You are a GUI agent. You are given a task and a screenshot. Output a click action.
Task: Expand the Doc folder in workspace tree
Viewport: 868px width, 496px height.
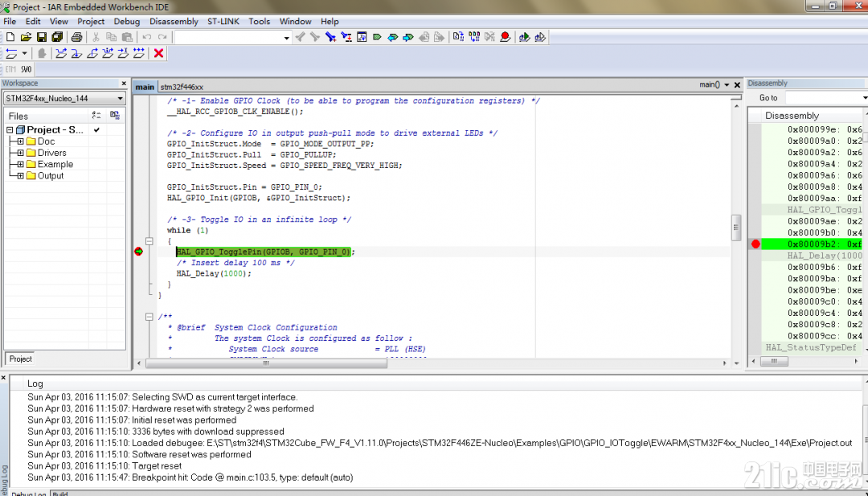coord(20,141)
